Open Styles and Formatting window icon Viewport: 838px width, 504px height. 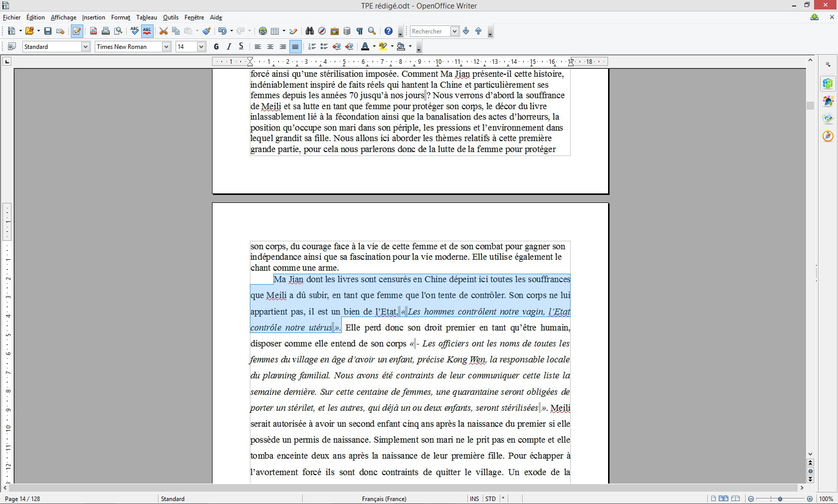pos(12,47)
